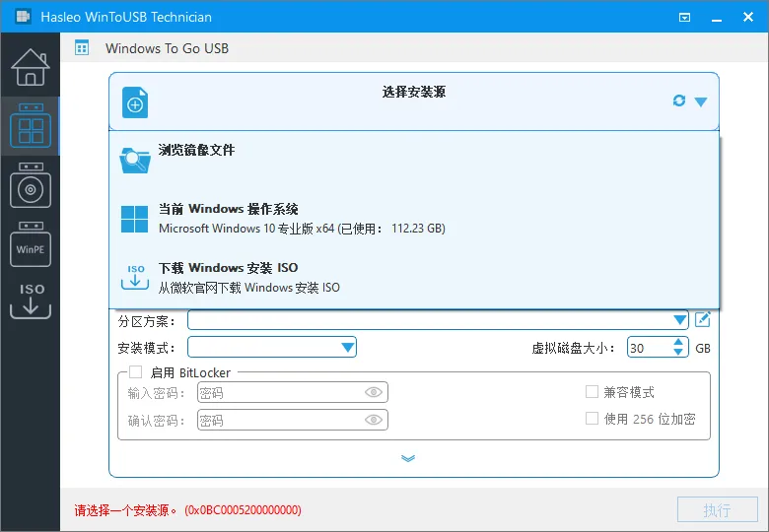This screenshot has width=769, height=532.
Task: Minimize the WinToUSB window
Action: pyautogui.click(x=717, y=18)
